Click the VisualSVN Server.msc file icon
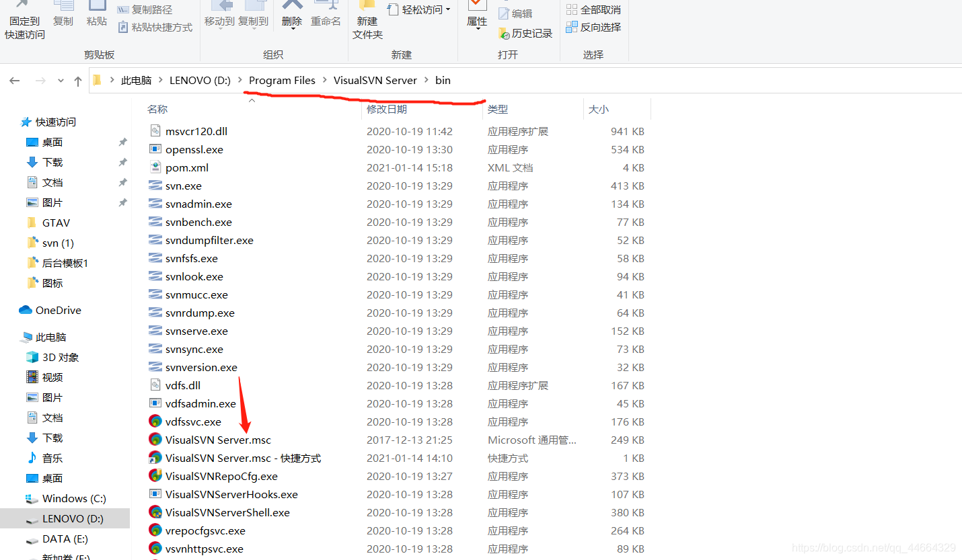962x560 pixels. (155, 440)
